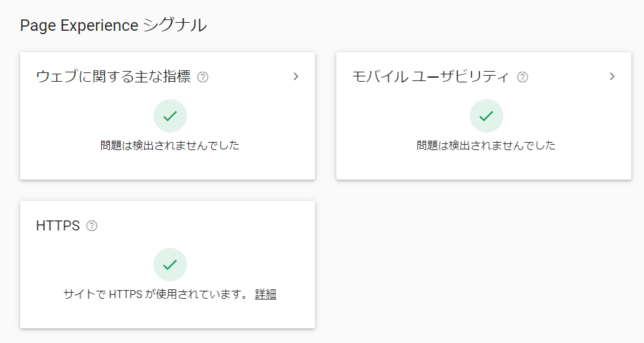Click blank space right of HTTPS help icon
This screenshot has width=644, height=343.
point(201,226)
